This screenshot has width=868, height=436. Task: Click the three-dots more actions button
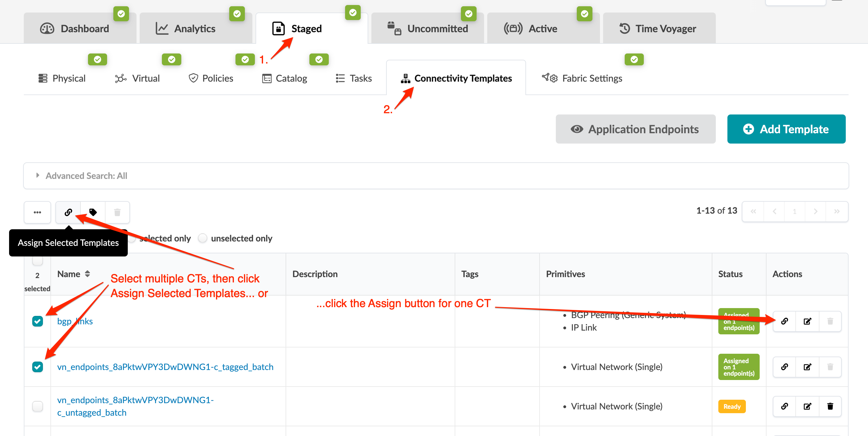(x=37, y=212)
